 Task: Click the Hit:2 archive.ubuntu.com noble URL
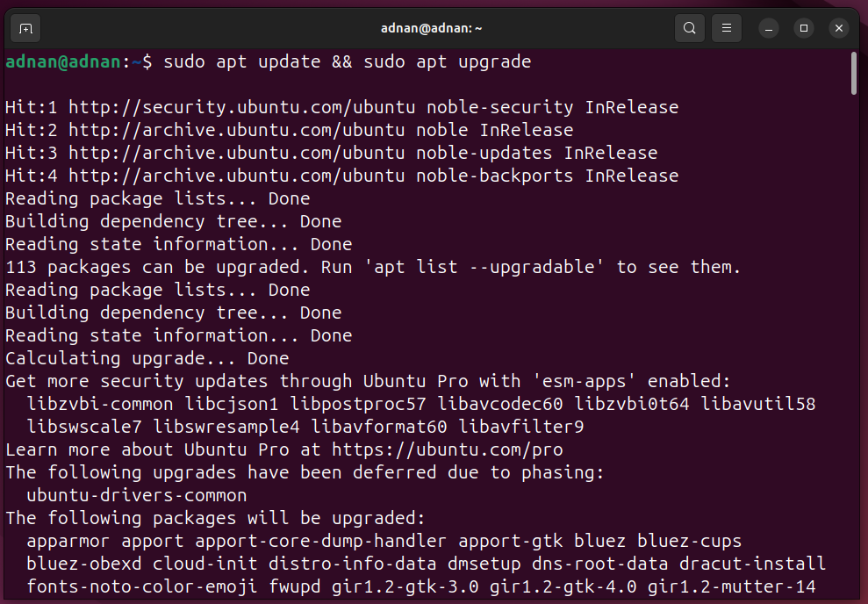[x=236, y=130]
